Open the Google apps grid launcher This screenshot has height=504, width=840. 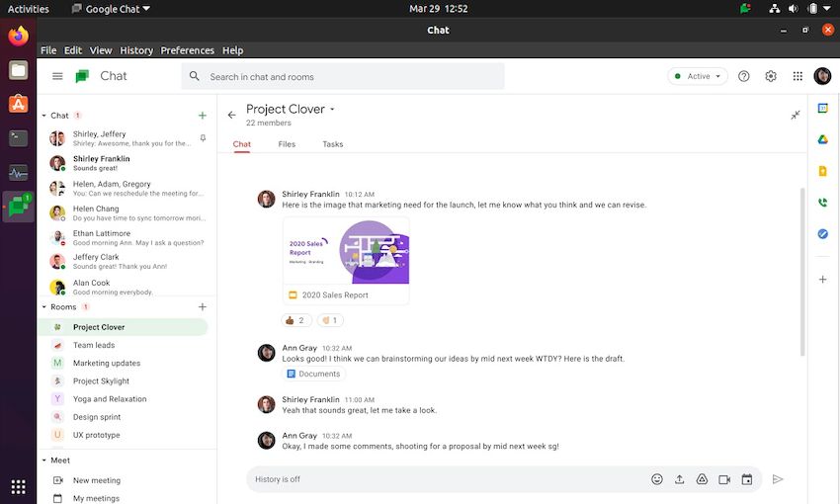798,76
